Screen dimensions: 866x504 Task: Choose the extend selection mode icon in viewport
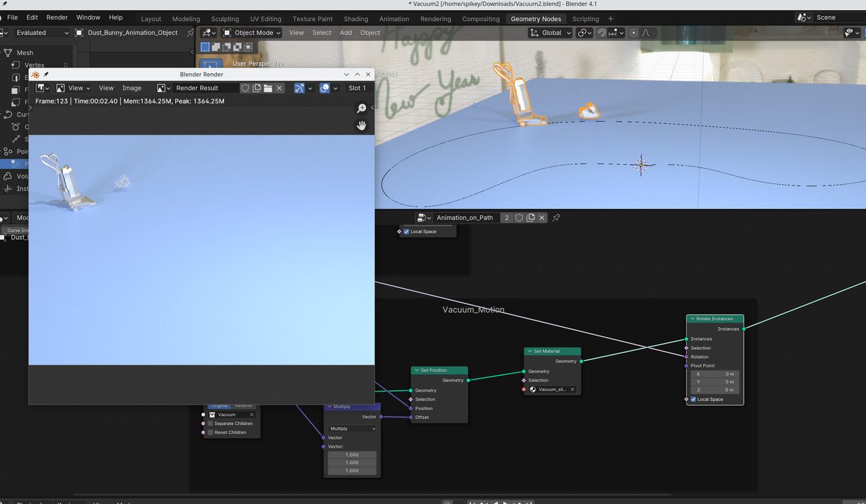click(x=216, y=47)
